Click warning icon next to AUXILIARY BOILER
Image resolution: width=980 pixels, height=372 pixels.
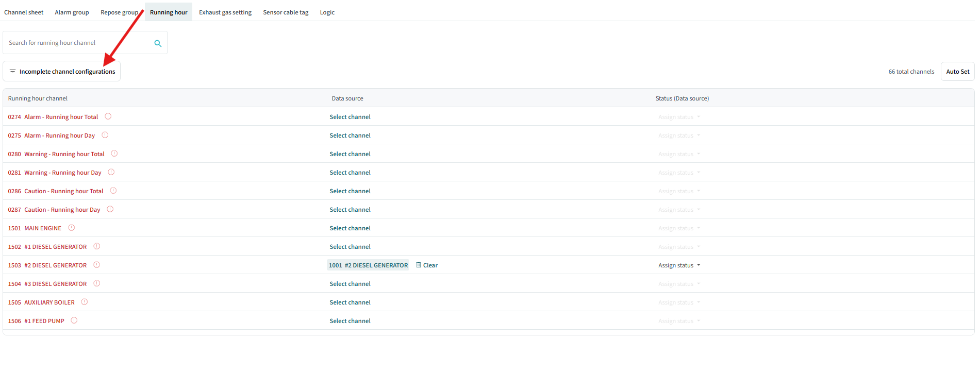point(84,302)
